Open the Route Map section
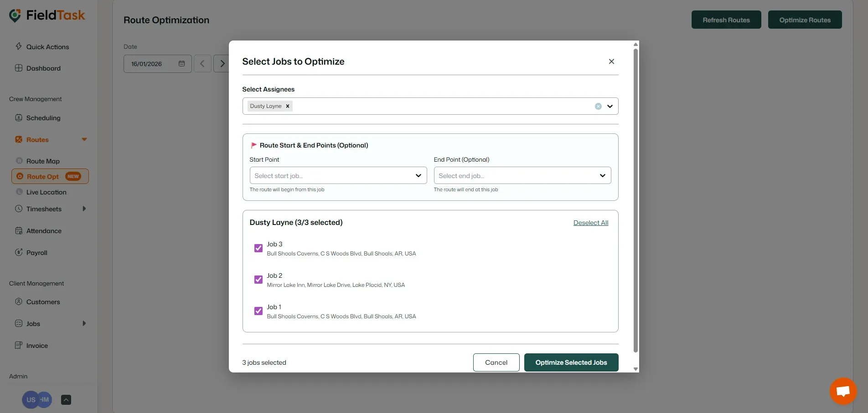Screen dimensions: 868x413 tap(43, 161)
